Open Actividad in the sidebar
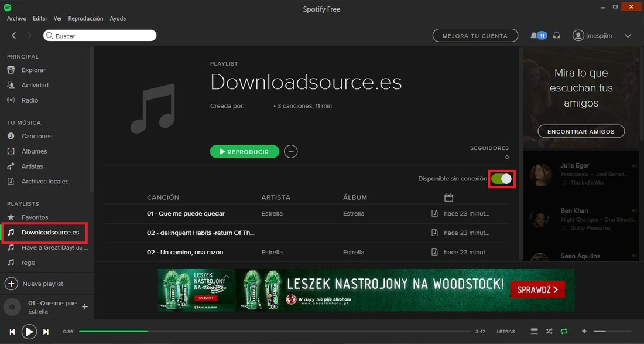 click(x=35, y=85)
